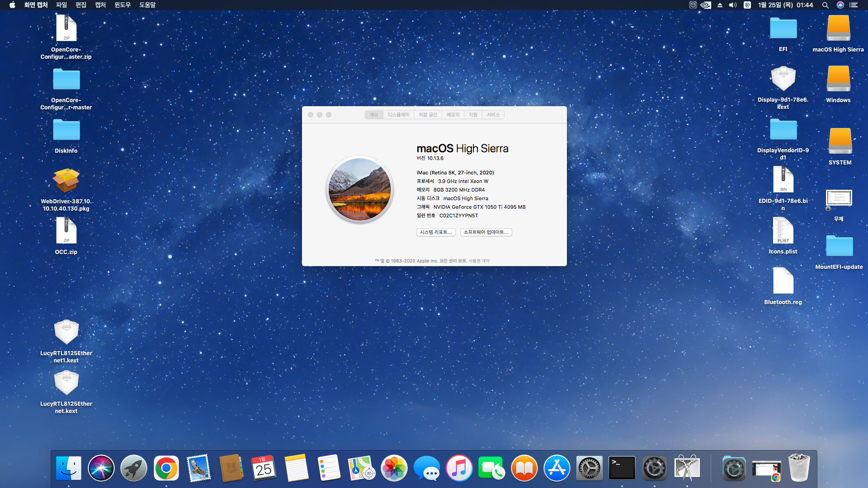Open the Mail stamp icon in Dock

click(x=199, y=468)
